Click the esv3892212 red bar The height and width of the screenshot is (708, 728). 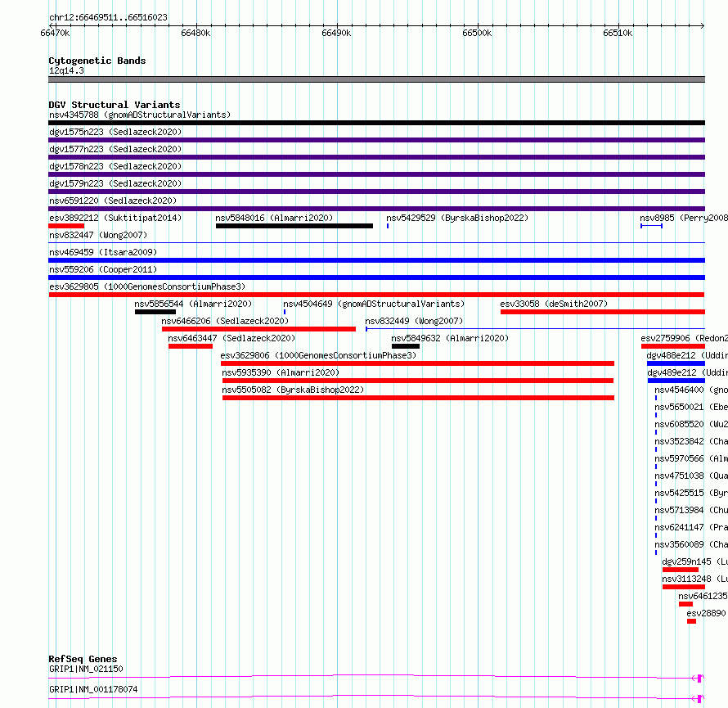pos(66,226)
